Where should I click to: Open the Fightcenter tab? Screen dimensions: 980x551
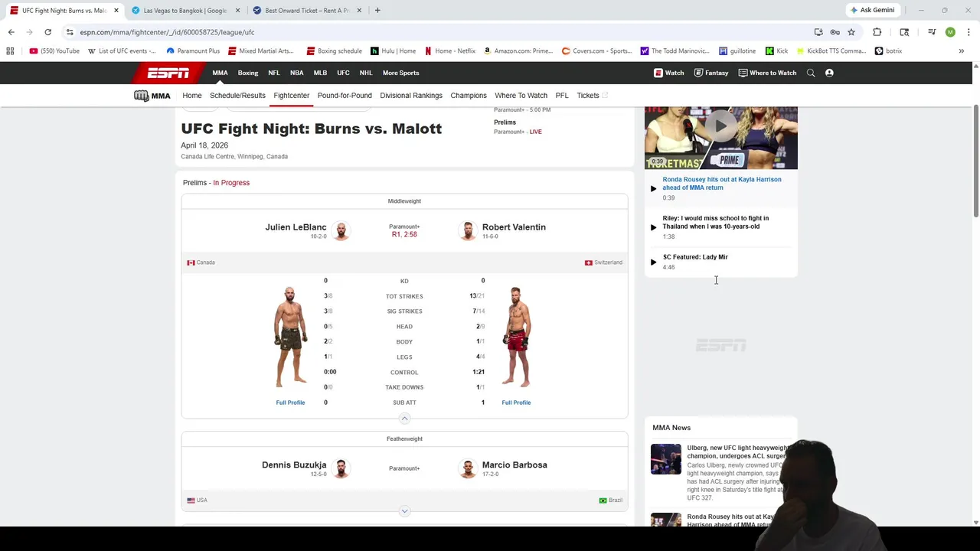[291, 96]
